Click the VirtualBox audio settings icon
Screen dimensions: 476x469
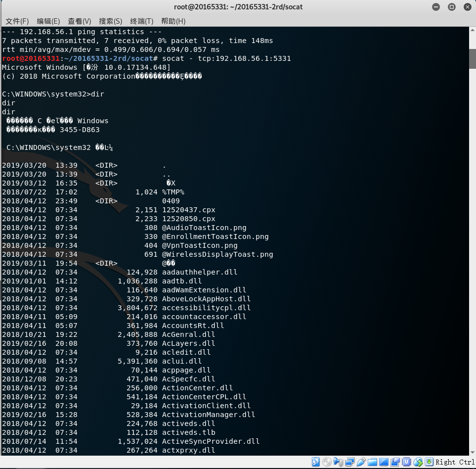(338, 462)
